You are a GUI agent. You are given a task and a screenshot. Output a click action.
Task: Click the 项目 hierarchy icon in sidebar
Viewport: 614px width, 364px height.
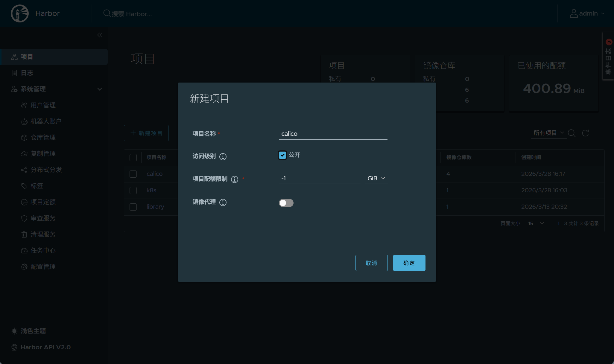[x=14, y=57]
